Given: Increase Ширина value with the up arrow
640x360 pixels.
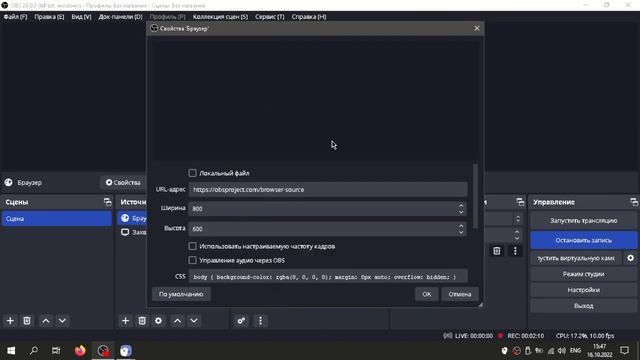Looking at the screenshot, I should click(461, 206).
